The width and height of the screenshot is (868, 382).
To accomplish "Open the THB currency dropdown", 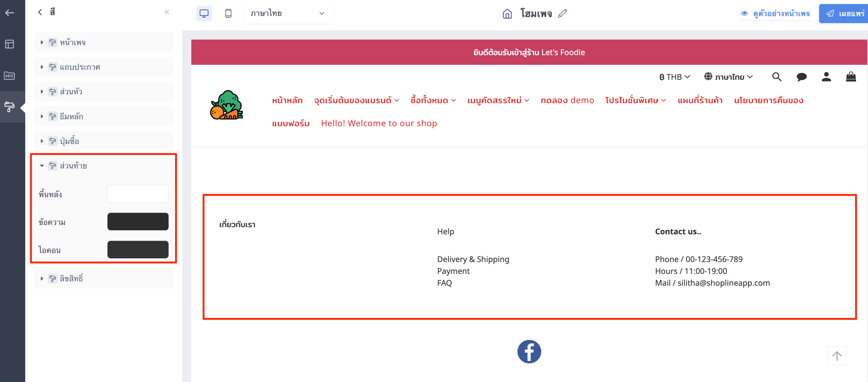I will (675, 77).
